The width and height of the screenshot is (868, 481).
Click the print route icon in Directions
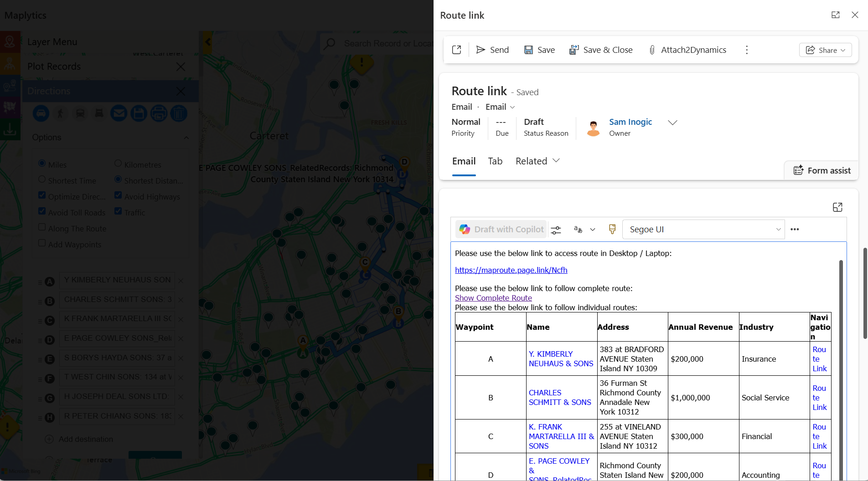159,113
